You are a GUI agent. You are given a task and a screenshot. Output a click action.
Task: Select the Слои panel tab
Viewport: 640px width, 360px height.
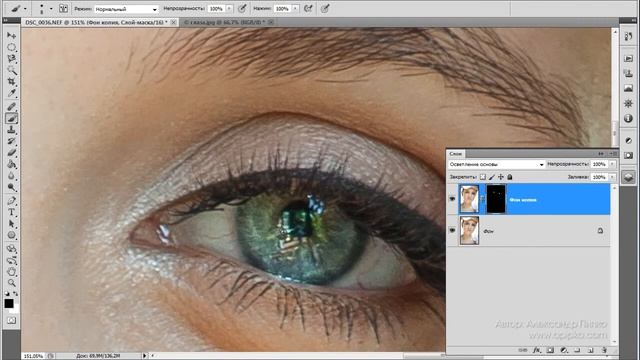456,154
